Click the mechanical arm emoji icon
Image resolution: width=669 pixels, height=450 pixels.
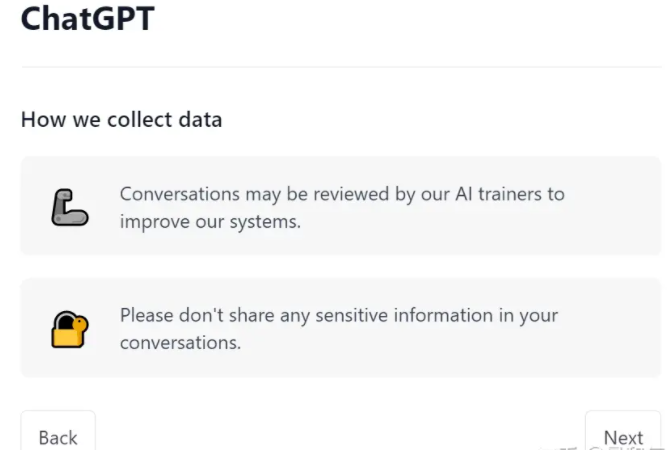click(70, 207)
